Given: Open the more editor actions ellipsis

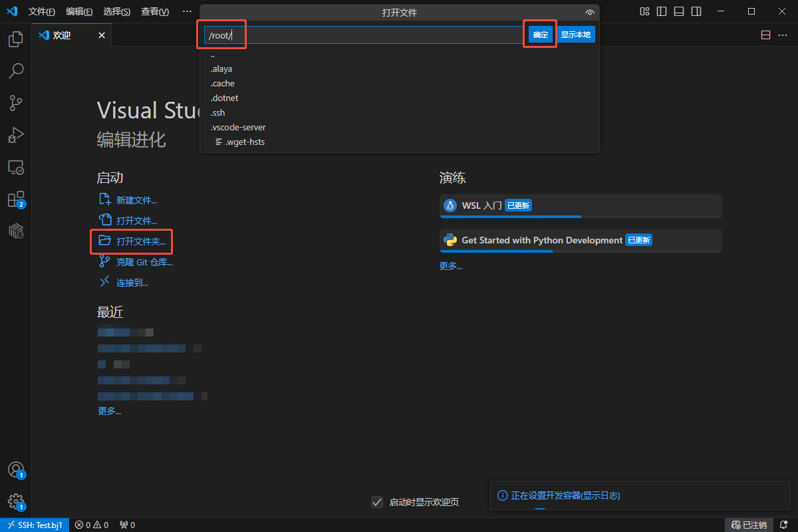Looking at the screenshot, I should coord(782,35).
